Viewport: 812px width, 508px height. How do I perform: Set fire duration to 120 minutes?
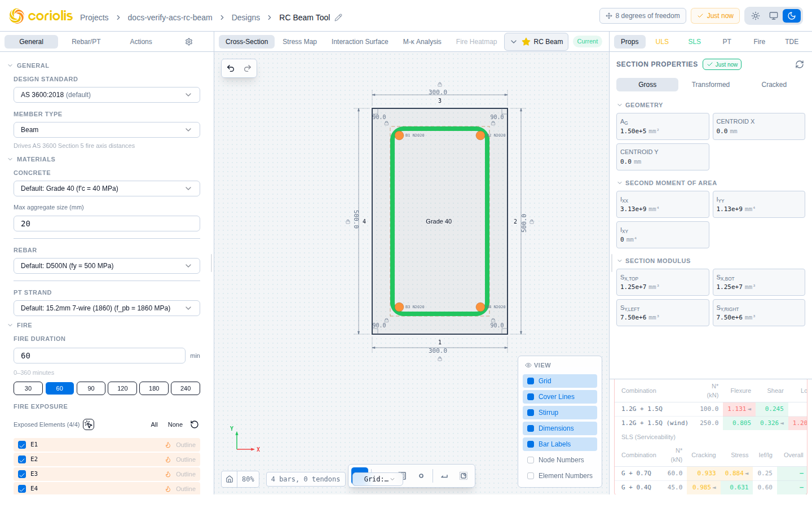click(x=122, y=388)
